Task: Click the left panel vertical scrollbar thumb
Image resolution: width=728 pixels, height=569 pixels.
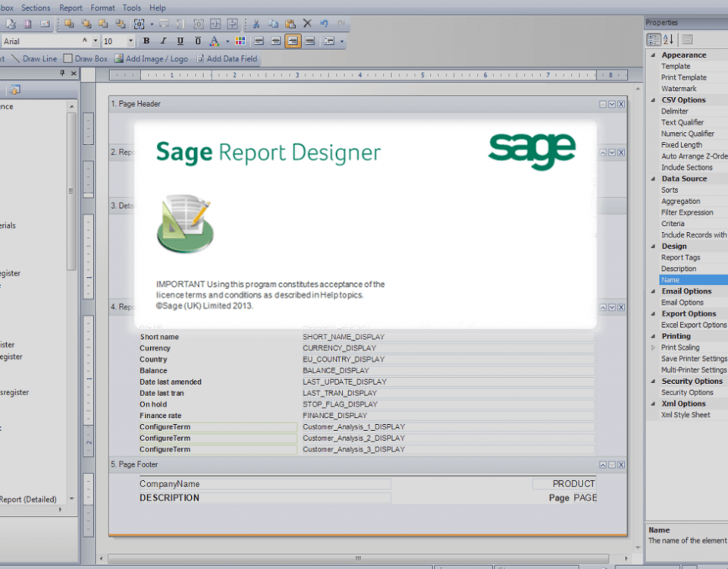Action: 71,190
